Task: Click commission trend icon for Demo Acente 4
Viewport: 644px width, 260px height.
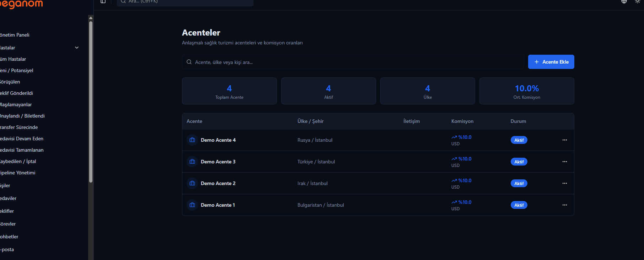Action: tap(454, 137)
